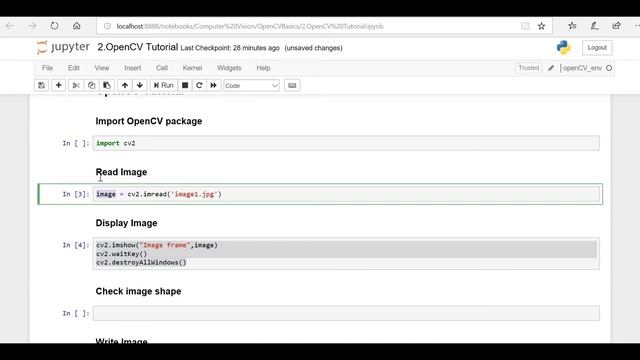Click the Display Image heading
This screenshot has width=640, height=360.
tap(126, 223)
